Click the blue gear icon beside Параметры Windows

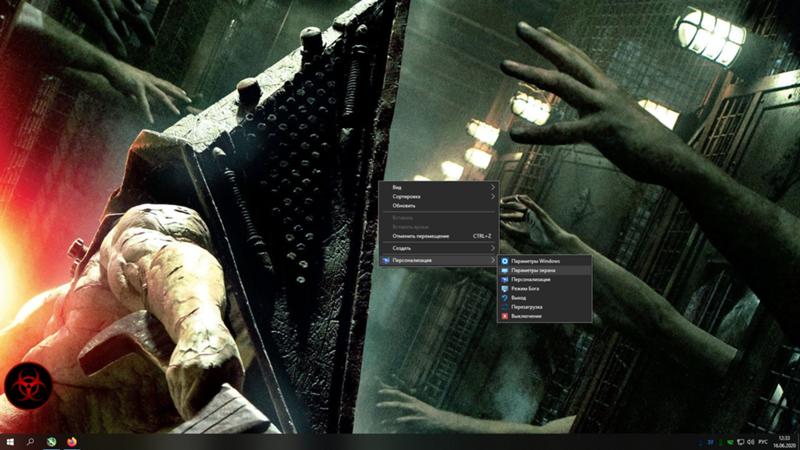point(505,261)
